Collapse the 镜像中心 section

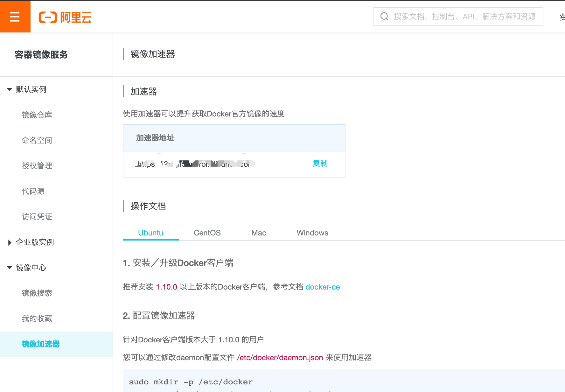click(10, 268)
